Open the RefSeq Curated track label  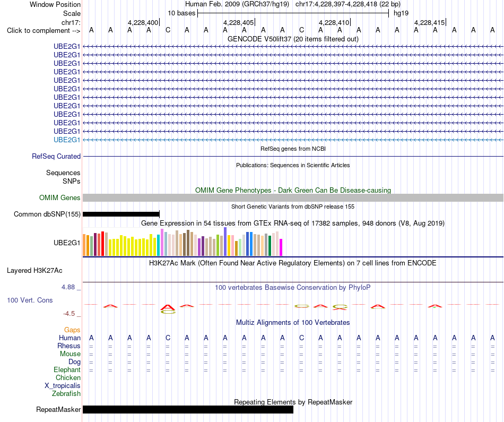tap(56, 156)
